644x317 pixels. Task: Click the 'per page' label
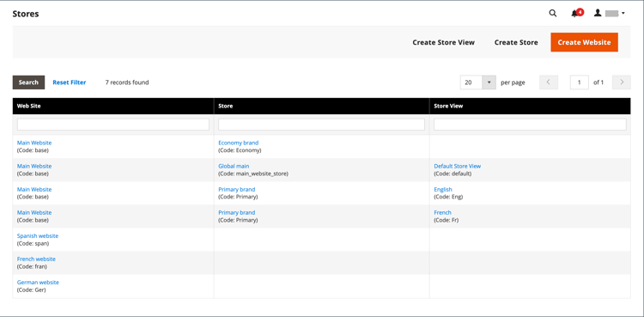[x=513, y=82]
